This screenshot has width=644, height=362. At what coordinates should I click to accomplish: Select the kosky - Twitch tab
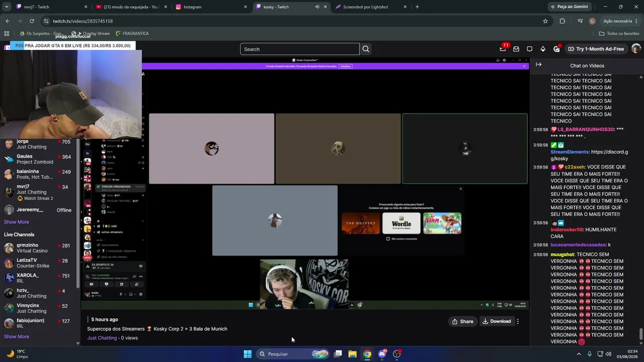tap(291, 7)
